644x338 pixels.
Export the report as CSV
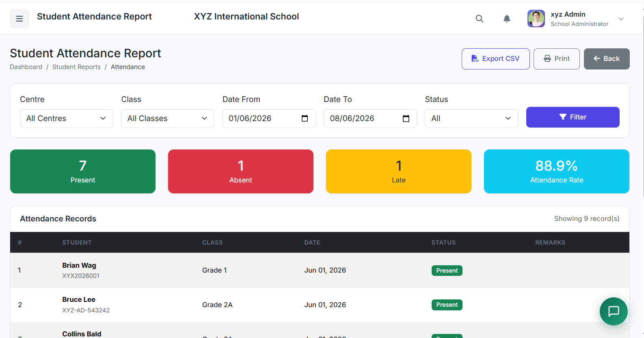tap(495, 59)
